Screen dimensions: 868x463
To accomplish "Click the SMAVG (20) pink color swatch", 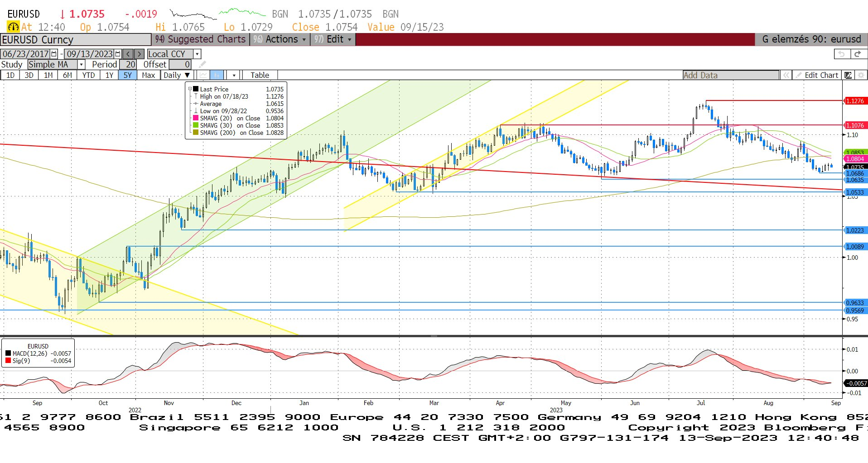I will click(196, 118).
